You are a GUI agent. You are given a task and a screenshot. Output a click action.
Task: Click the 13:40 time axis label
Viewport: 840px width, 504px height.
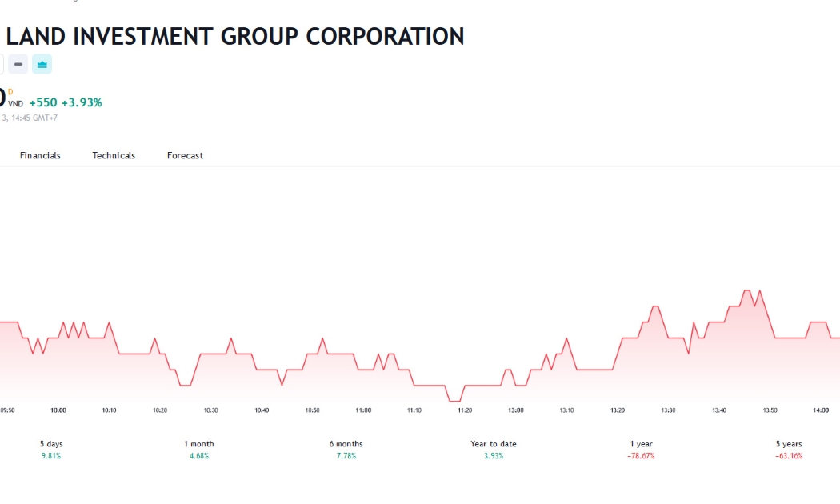coord(719,410)
